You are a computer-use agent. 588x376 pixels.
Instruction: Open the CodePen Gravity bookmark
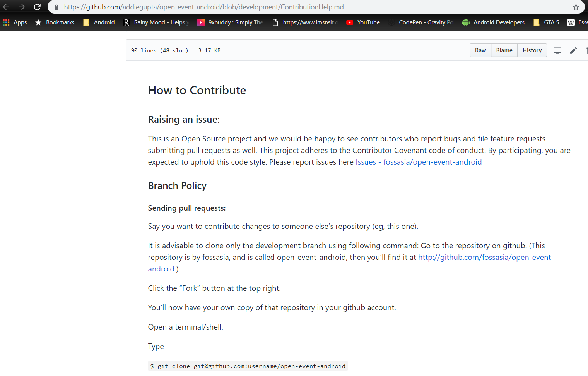(421, 22)
